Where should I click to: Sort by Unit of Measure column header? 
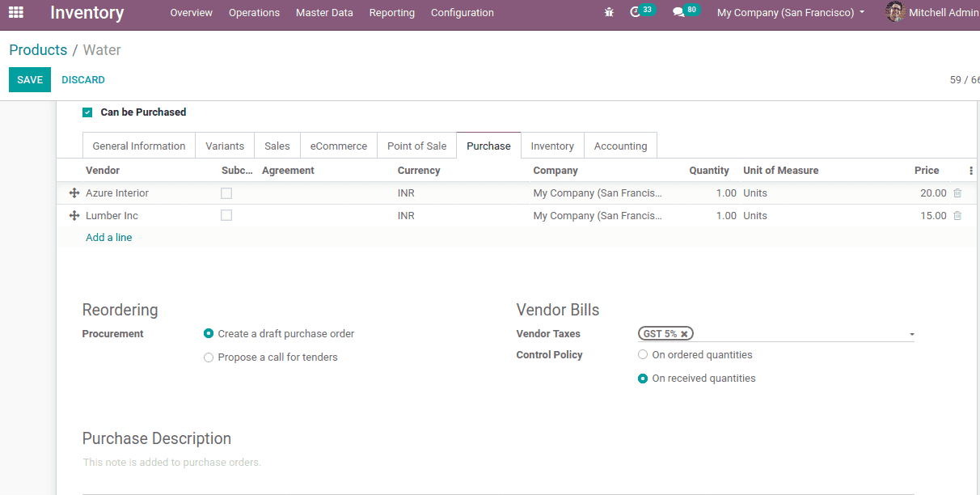pyautogui.click(x=781, y=171)
